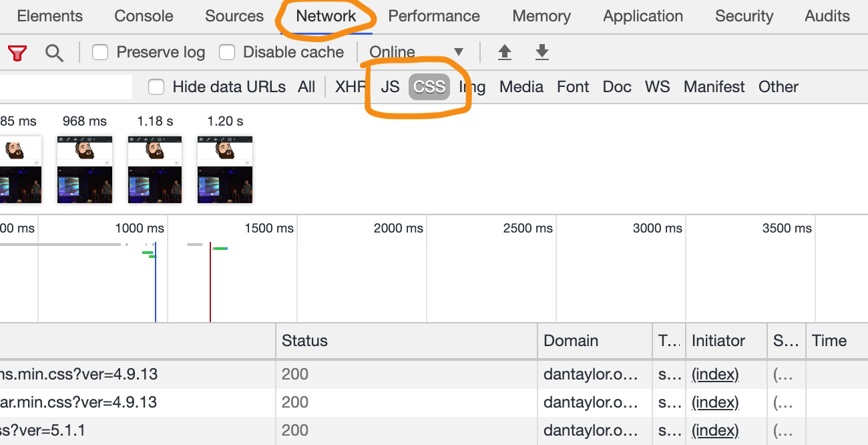Switch to the Console tab
Image resolution: width=868 pixels, height=445 pixels.
(x=144, y=16)
